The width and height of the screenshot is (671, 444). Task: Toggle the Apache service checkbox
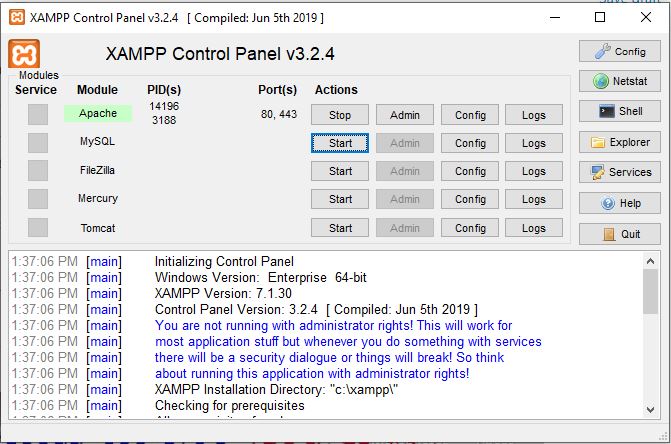pos(37,114)
